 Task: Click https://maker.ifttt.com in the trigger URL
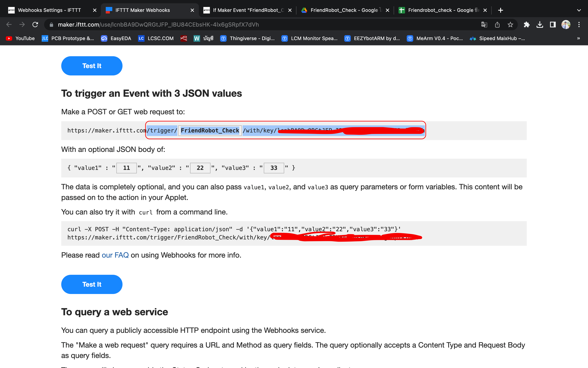(x=107, y=130)
